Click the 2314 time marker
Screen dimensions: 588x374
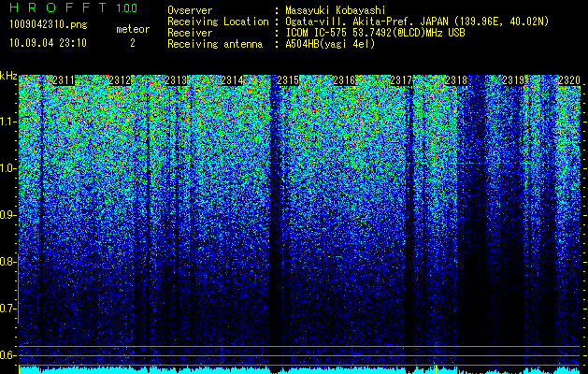pyautogui.click(x=232, y=80)
